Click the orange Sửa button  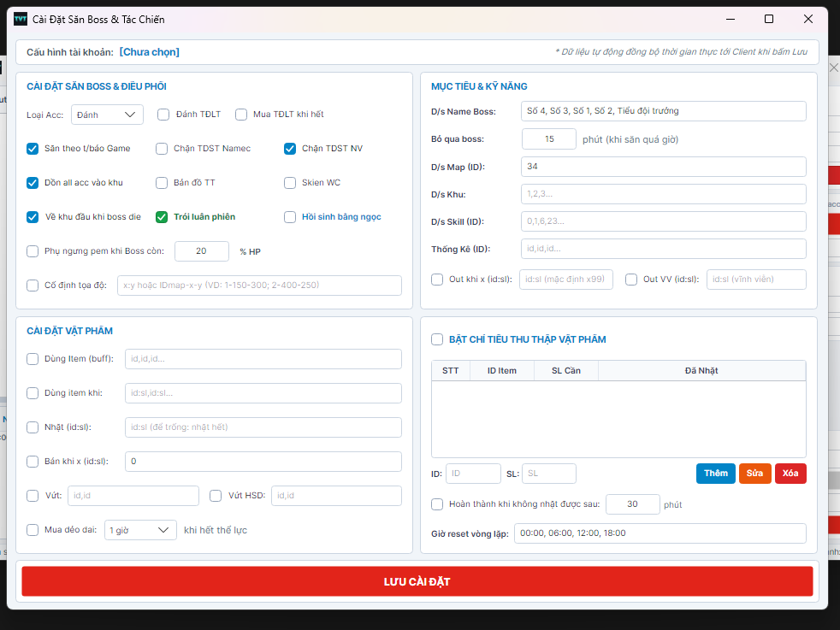click(754, 474)
